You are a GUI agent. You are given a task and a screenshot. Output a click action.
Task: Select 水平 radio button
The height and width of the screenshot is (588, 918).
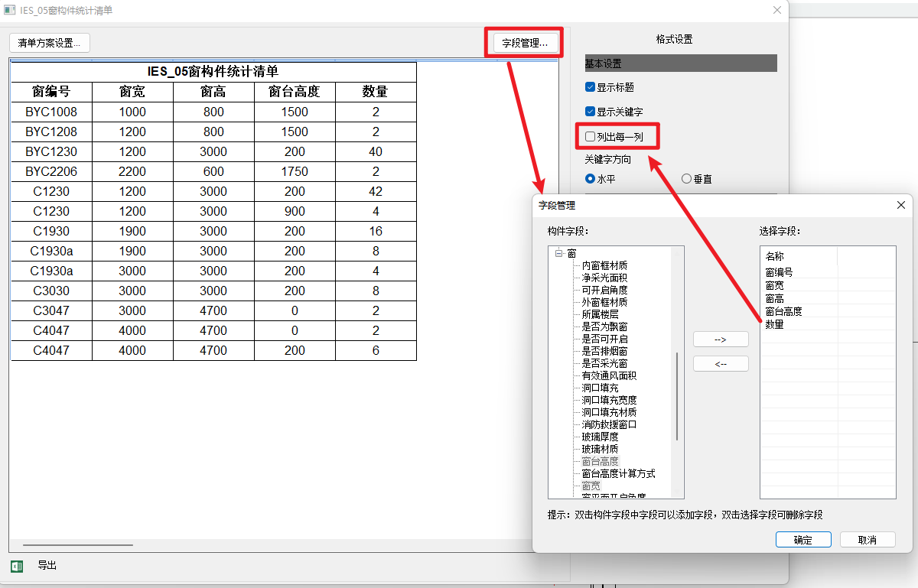(x=590, y=179)
